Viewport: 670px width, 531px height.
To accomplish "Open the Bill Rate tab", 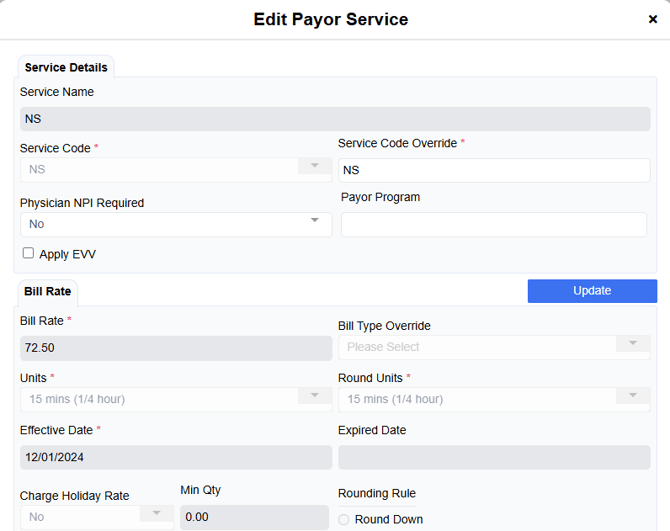I will [x=47, y=292].
